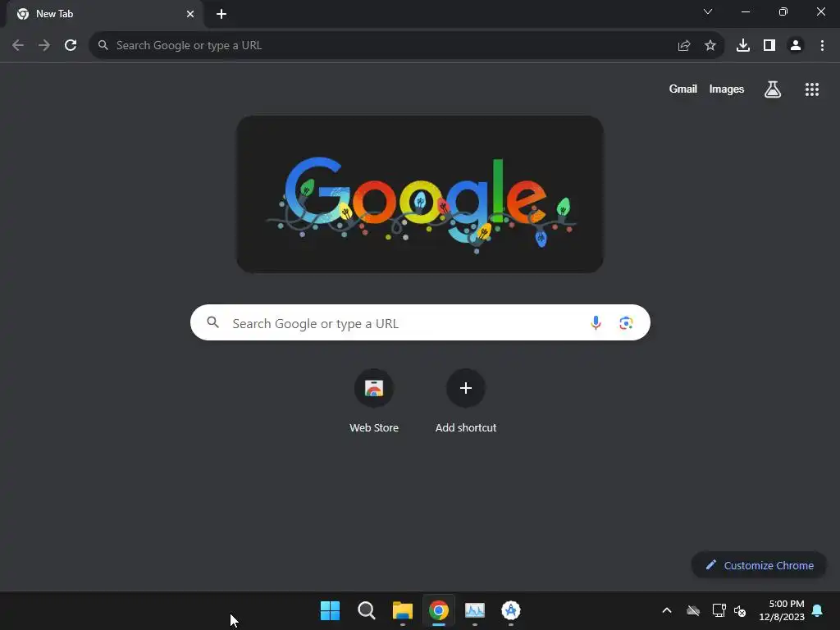This screenshot has width=840, height=630.
Task: Open Windows taskbar search
Action: (367, 610)
